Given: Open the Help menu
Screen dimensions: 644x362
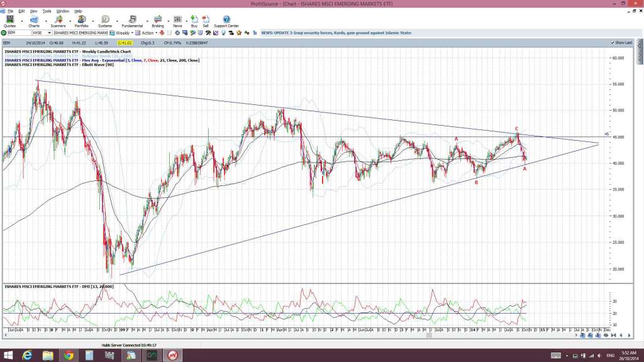Looking at the screenshot, I should (78, 11).
